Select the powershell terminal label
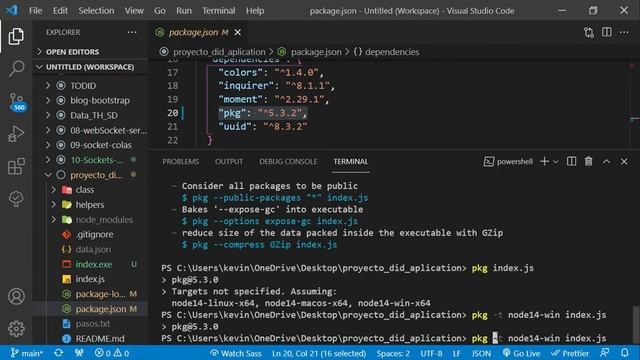Viewport: 640px width, 360px height. pyautogui.click(x=508, y=162)
